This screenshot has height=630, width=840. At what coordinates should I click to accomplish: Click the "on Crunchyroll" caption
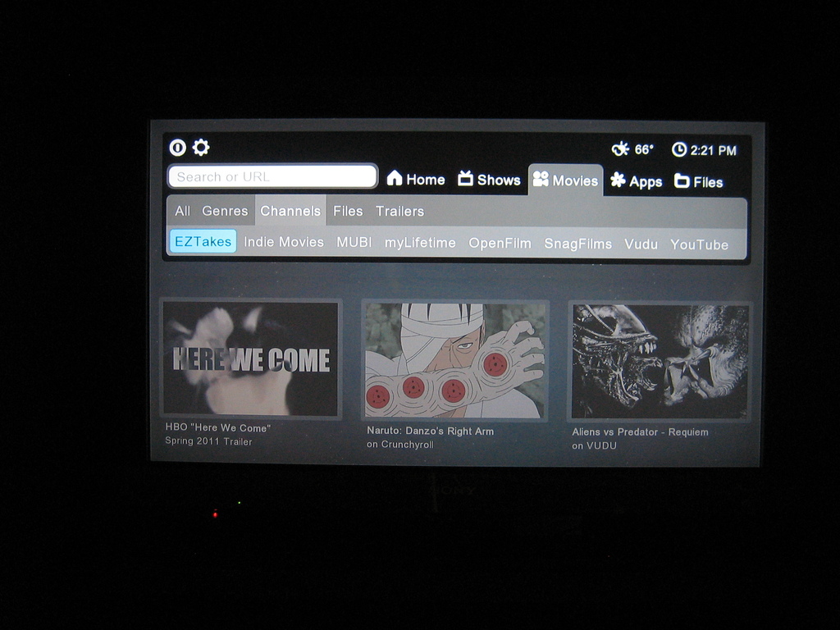pyautogui.click(x=400, y=444)
